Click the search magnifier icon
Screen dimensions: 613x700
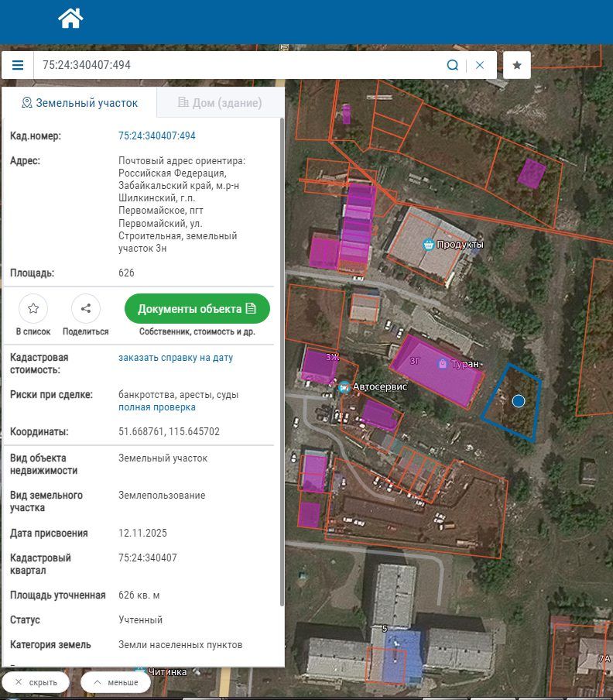pyautogui.click(x=452, y=65)
